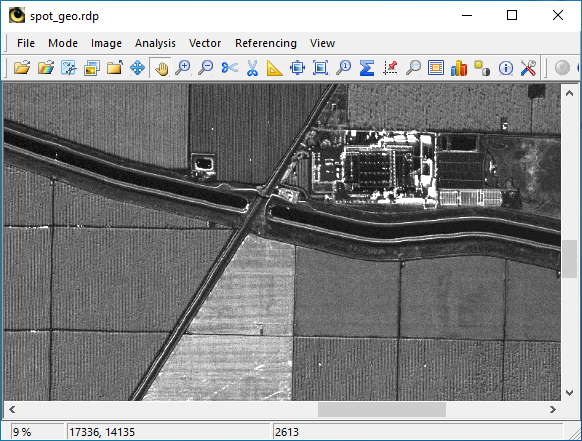Open the bar chart histogram tool
The width and height of the screenshot is (582, 441).
(x=459, y=68)
